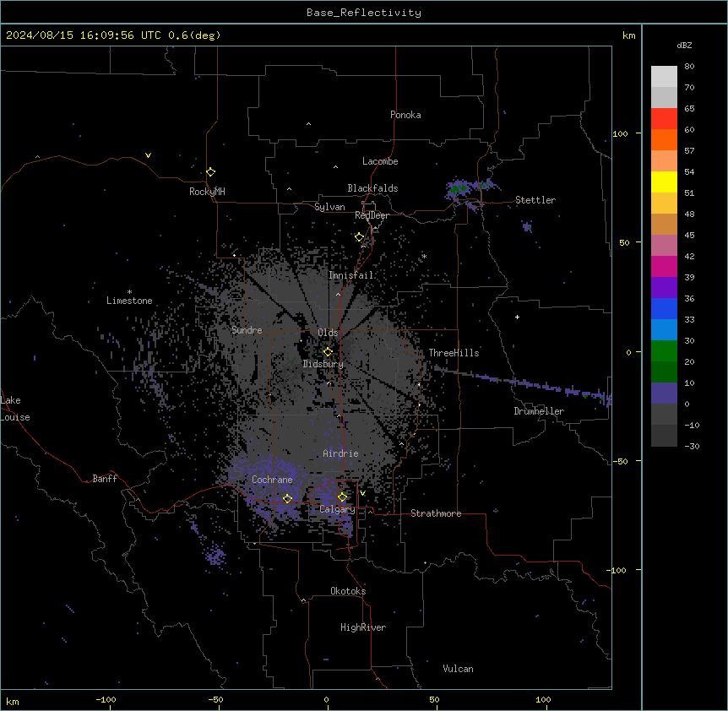Click the Lacombe city label
The height and width of the screenshot is (711, 728).
tap(380, 161)
